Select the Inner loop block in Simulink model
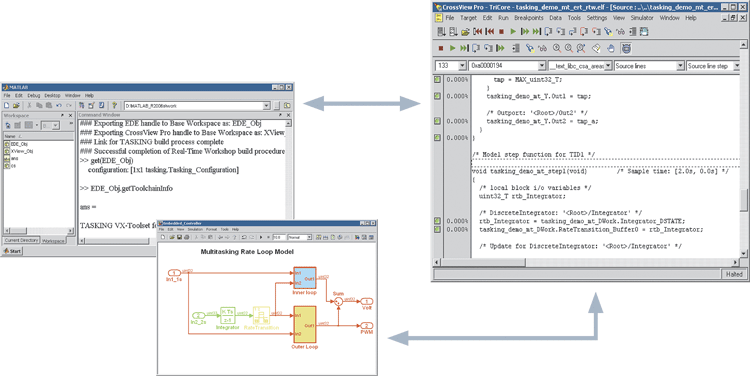Image resolution: width=750 pixels, height=376 pixels. pyautogui.click(x=305, y=277)
